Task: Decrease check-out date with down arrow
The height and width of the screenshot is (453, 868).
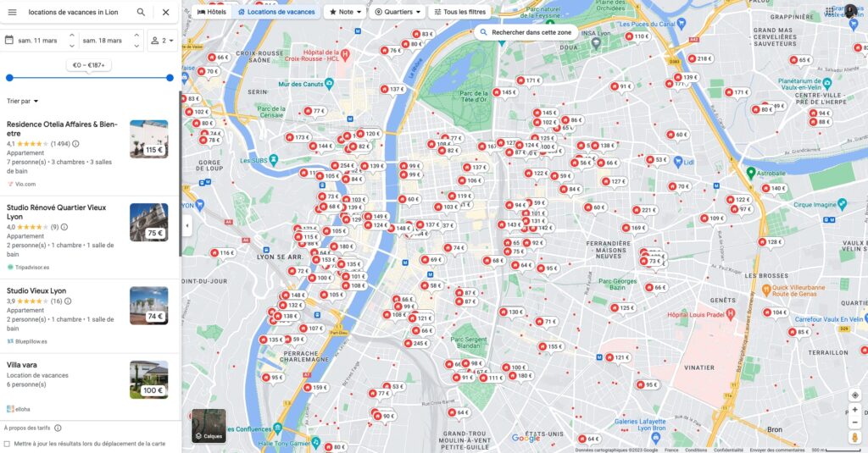Action: (136, 46)
